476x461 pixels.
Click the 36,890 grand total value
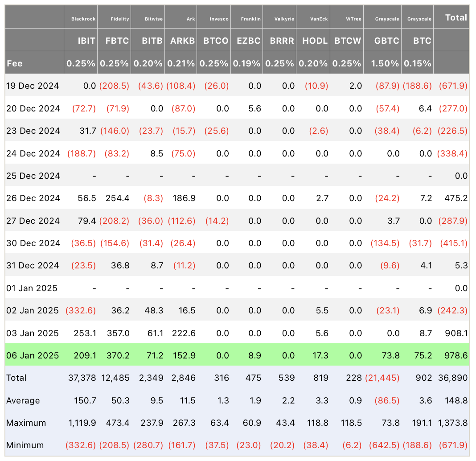click(453, 378)
